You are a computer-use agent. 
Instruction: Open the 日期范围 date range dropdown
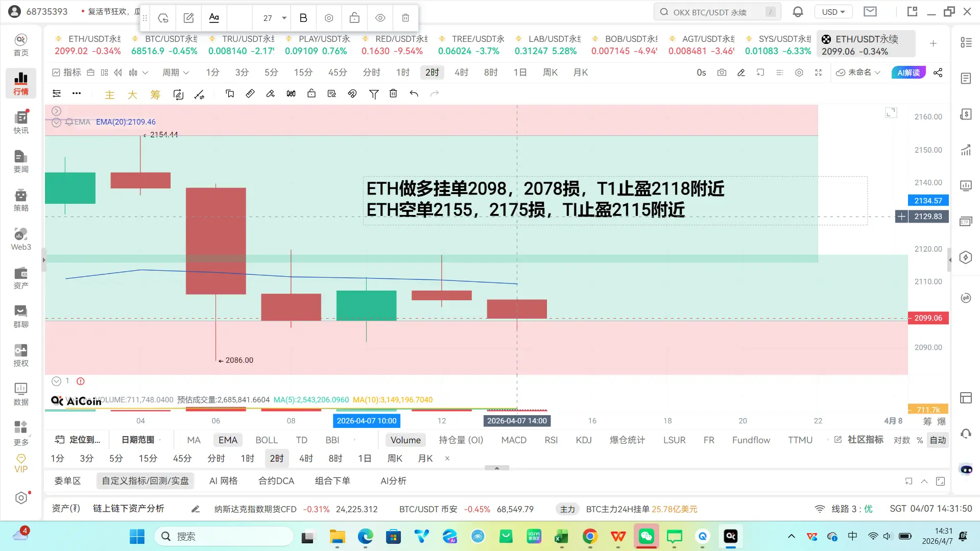[x=141, y=440]
